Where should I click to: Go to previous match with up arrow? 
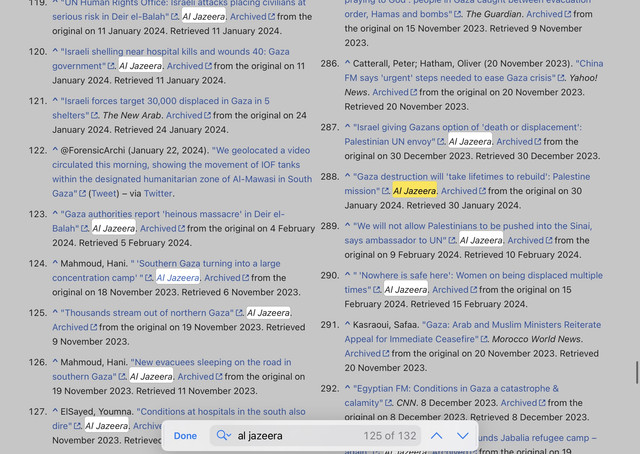pyautogui.click(x=436, y=436)
